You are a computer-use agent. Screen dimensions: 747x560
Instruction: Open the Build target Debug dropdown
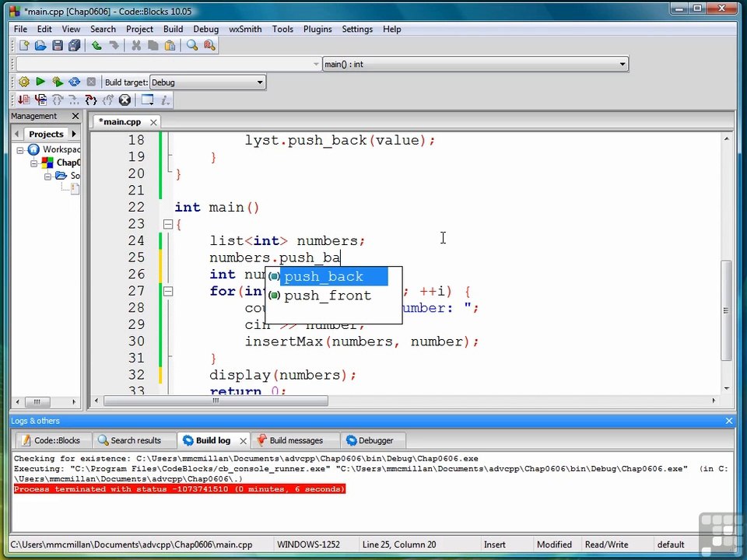pyautogui.click(x=260, y=82)
